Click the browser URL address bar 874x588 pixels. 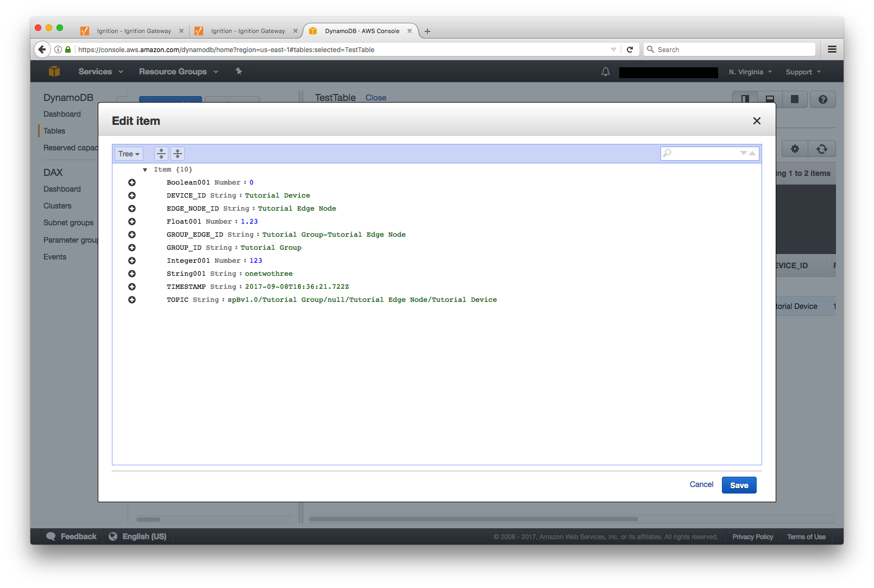coord(342,49)
